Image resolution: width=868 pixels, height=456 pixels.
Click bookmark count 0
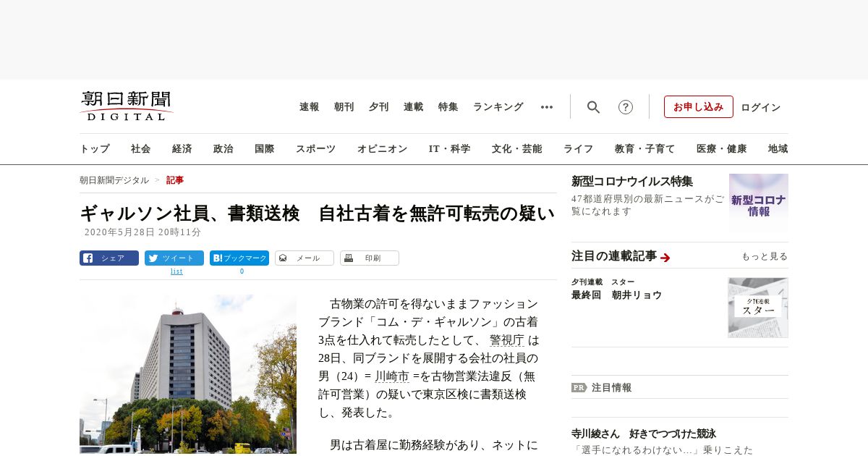coord(242,271)
